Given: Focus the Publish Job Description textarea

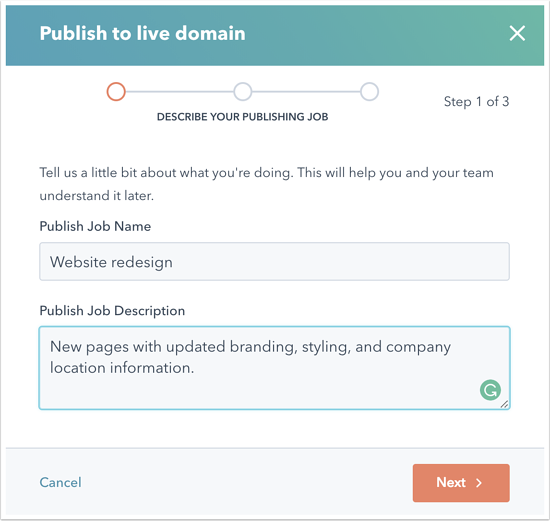Looking at the screenshot, I should (274, 368).
